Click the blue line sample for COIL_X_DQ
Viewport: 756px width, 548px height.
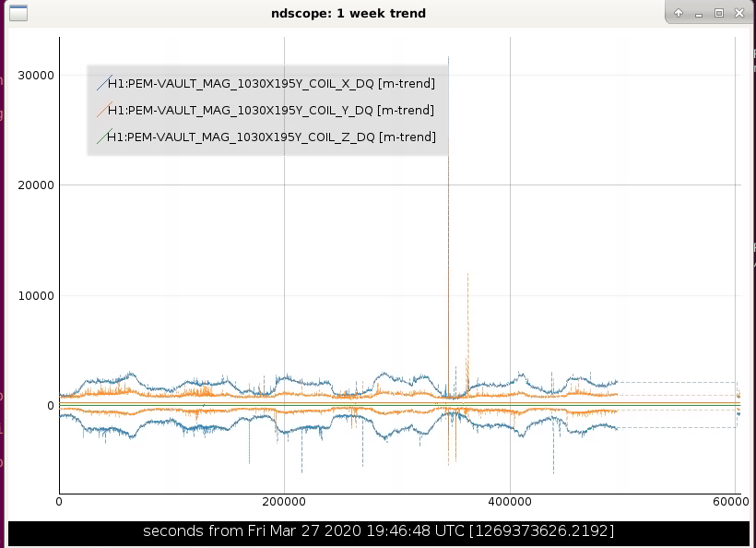(104, 83)
